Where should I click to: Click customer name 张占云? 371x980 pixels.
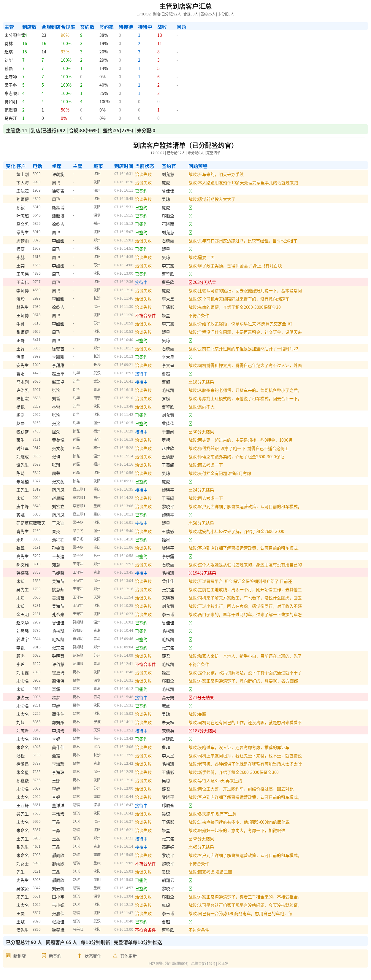(x=23, y=698)
